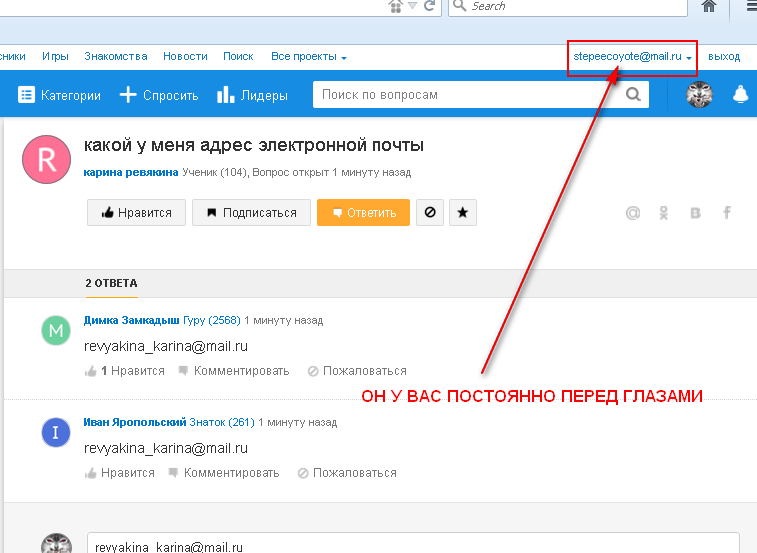Share via Mail.ru @ icon
The height and width of the screenshot is (553, 757).
(632, 213)
